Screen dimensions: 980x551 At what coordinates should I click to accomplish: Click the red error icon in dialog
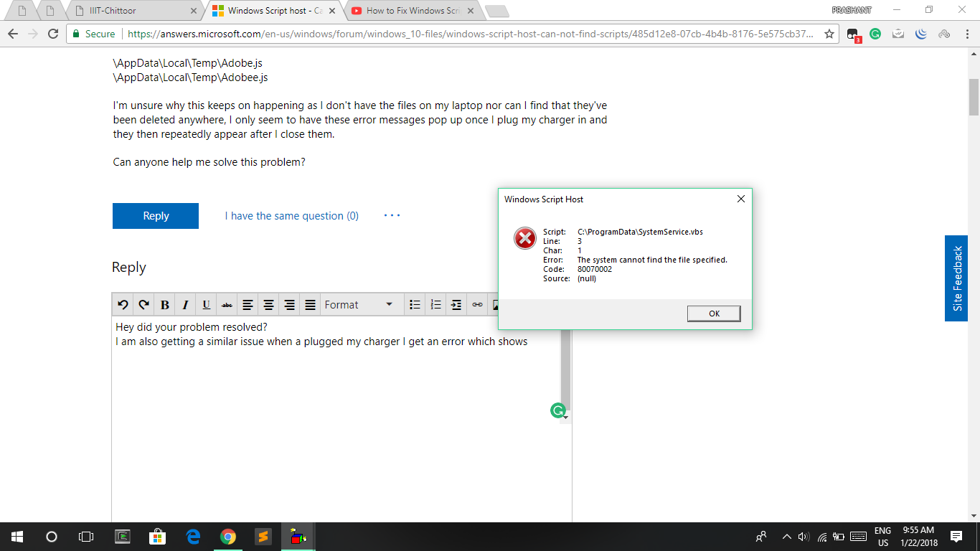click(x=525, y=237)
